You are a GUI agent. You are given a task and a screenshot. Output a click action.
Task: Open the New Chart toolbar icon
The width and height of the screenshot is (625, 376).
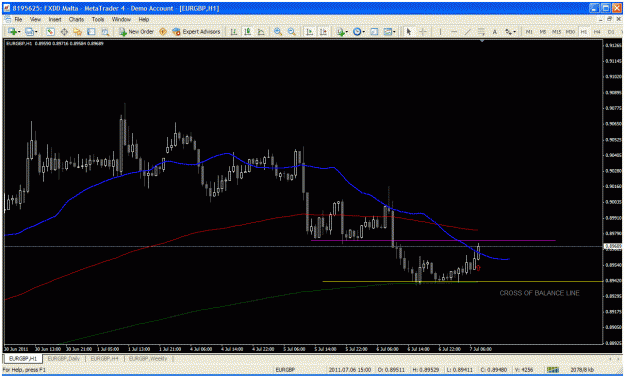pos(12,31)
